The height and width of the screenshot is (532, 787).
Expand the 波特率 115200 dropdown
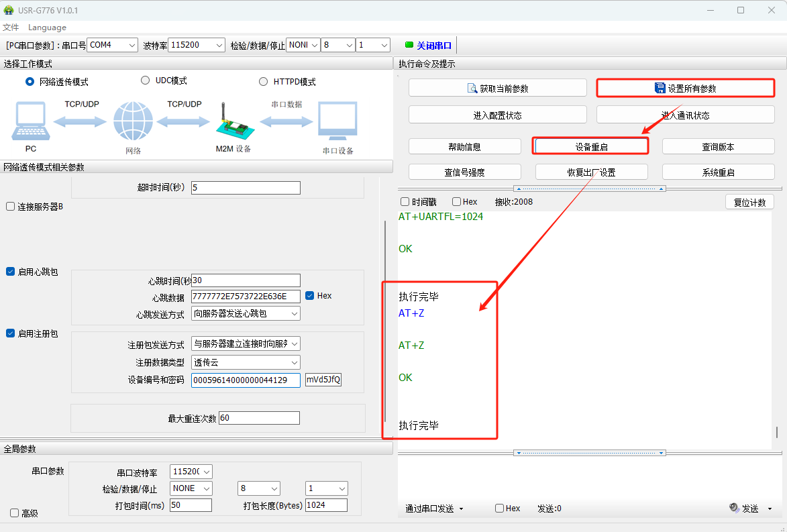[196, 45]
